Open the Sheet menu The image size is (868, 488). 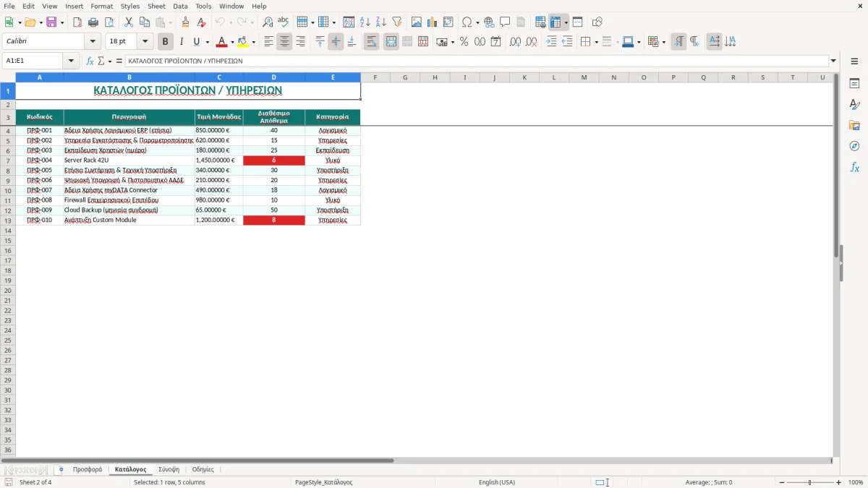point(156,6)
